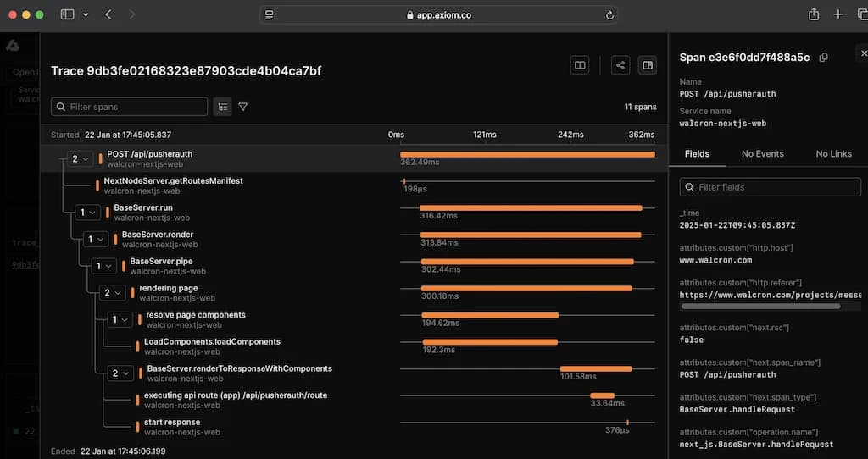Screen dimensions: 868x459
Task: Switch to the No Links tab
Action: coord(833,154)
